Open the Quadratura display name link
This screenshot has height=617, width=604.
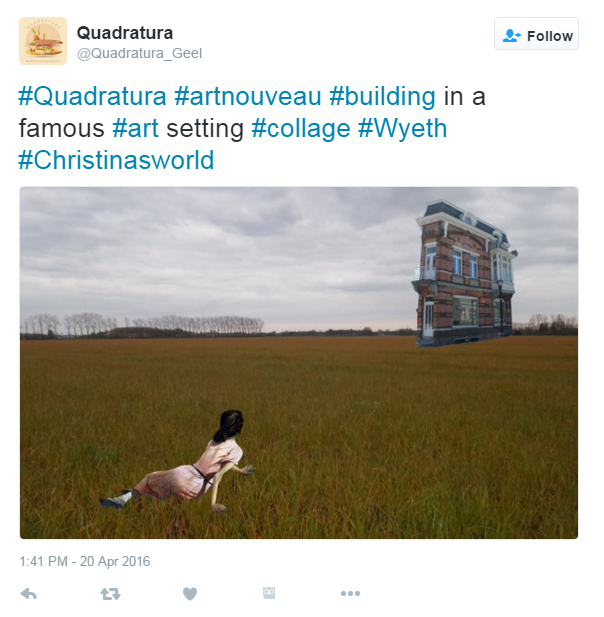[125, 33]
